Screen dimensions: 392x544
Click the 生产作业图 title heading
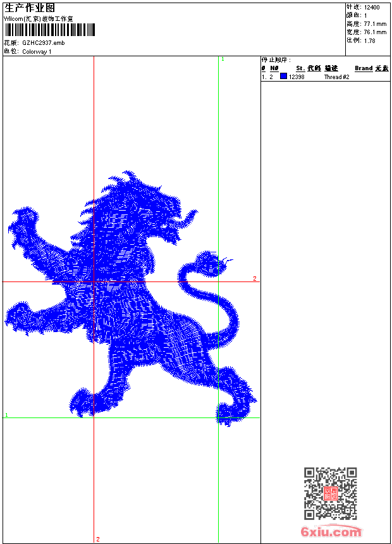click(x=30, y=8)
